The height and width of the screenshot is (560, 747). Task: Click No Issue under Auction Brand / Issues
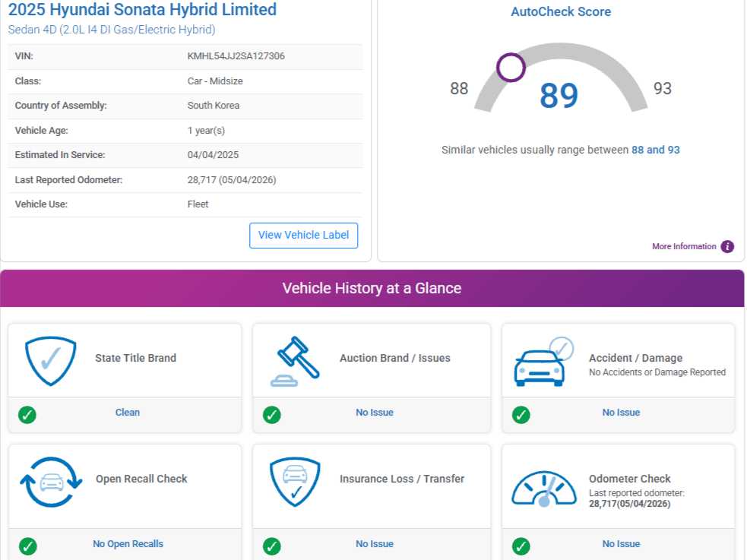375,413
